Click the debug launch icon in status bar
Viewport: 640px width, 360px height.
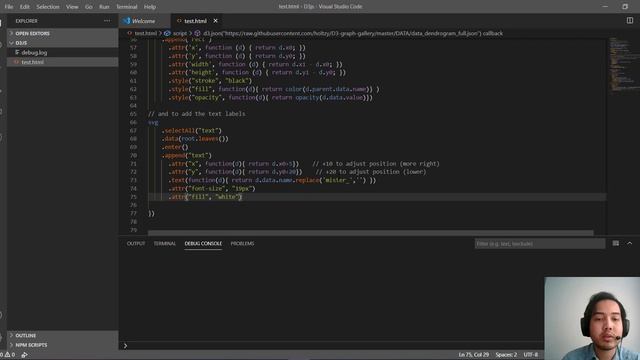[x=24, y=355]
